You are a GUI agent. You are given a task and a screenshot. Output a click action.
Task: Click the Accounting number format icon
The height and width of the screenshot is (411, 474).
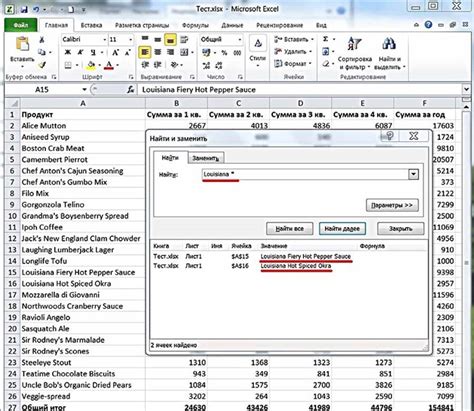(x=206, y=52)
